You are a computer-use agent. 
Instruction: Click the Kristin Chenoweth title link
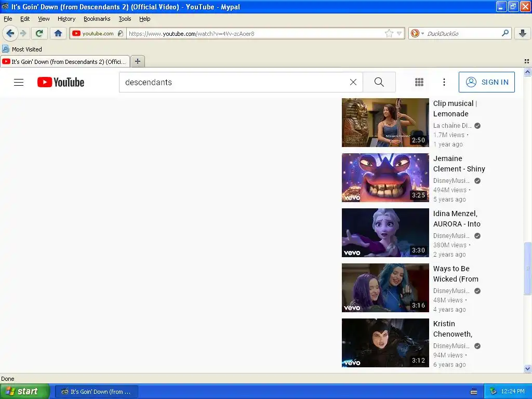[x=453, y=329]
